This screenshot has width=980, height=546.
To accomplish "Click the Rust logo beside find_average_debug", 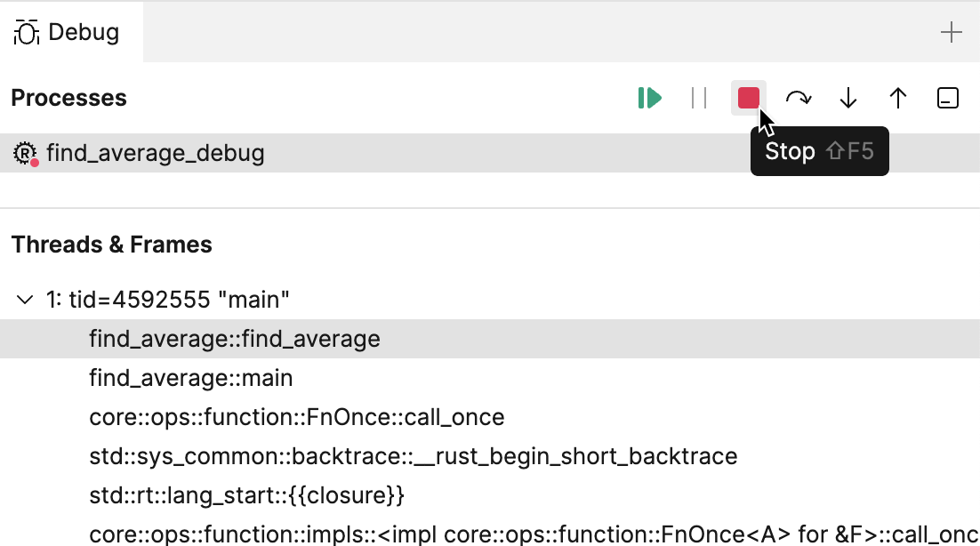I will coord(27,152).
